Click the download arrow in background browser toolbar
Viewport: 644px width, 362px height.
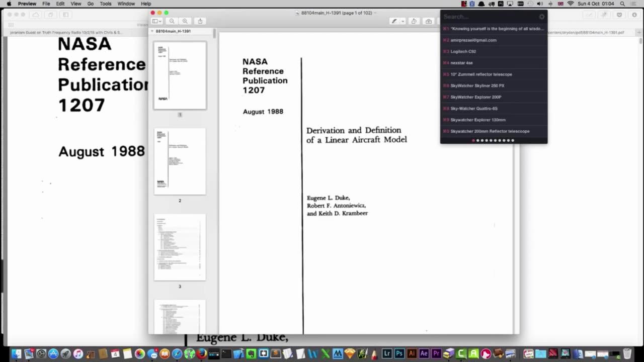(x=634, y=15)
